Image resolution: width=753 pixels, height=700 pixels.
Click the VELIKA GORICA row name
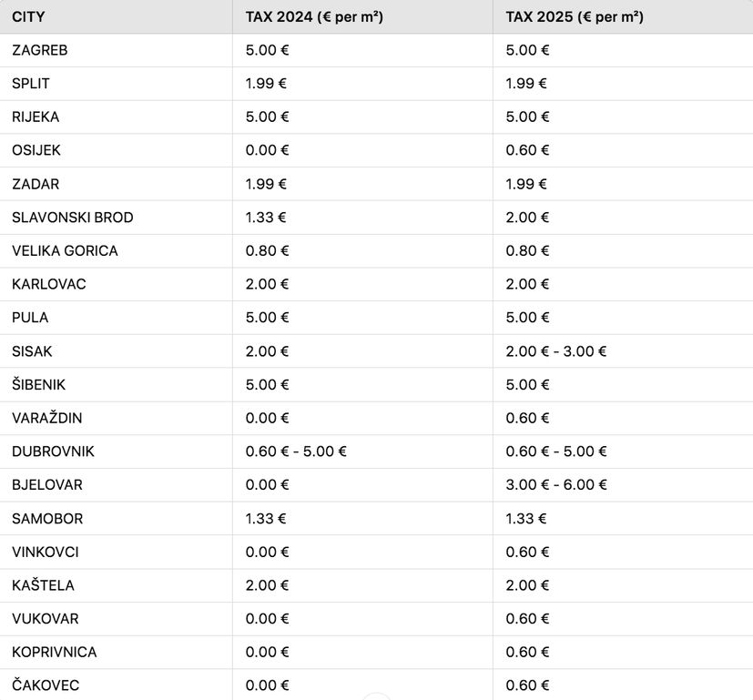pyautogui.click(x=65, y=251)
